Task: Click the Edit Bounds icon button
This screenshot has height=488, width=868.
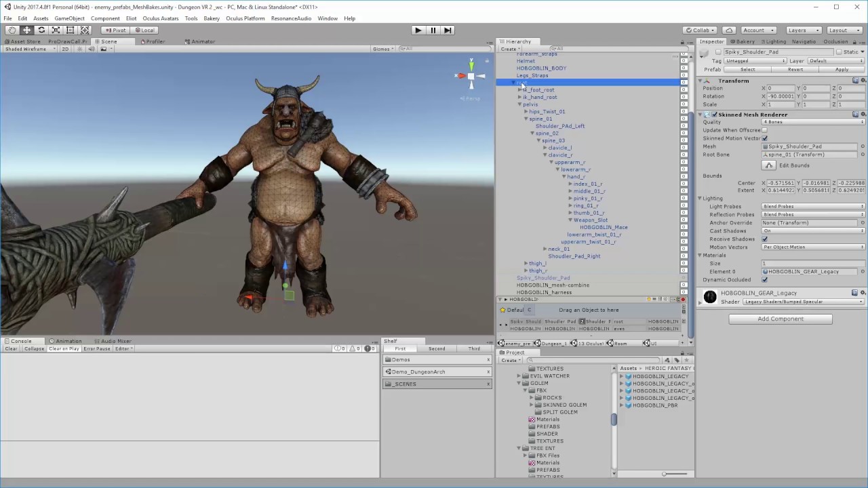Action: 768,165
